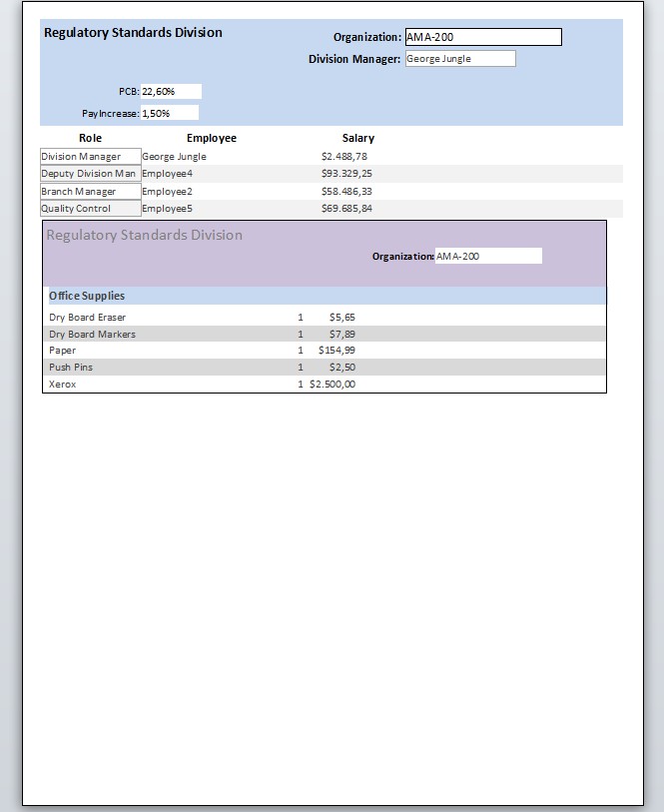Click the quantity 1 in the Xerox row
The image size is (664, 812).
point(301,385)
